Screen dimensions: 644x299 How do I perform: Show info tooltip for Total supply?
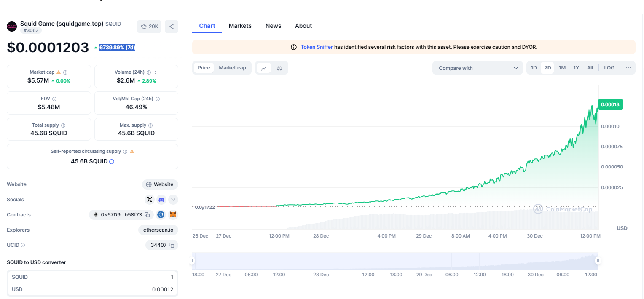[63, 125]
